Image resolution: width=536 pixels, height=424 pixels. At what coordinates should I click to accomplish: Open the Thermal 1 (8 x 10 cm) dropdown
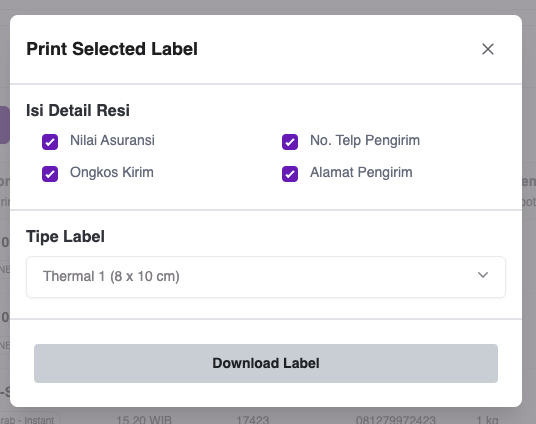[x=266, y=277]
